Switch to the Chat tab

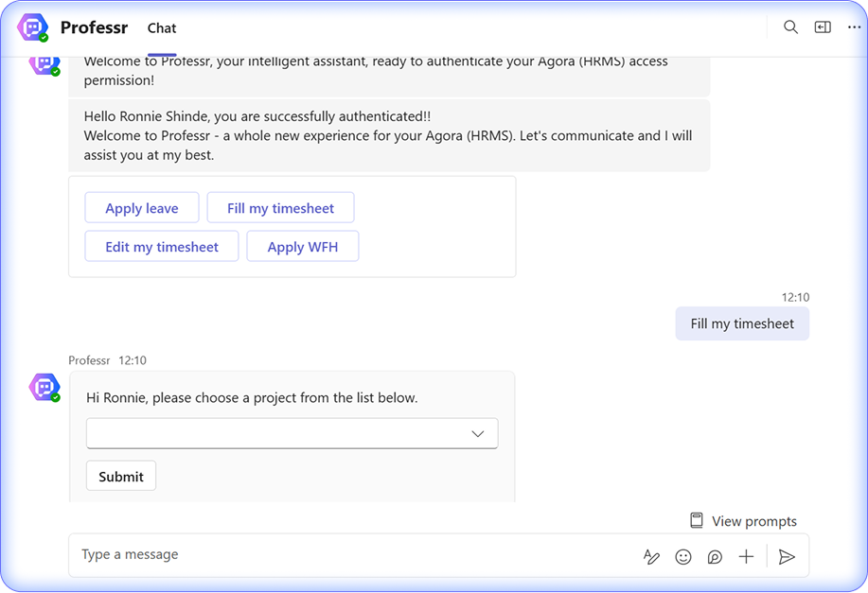coord(162,28)
